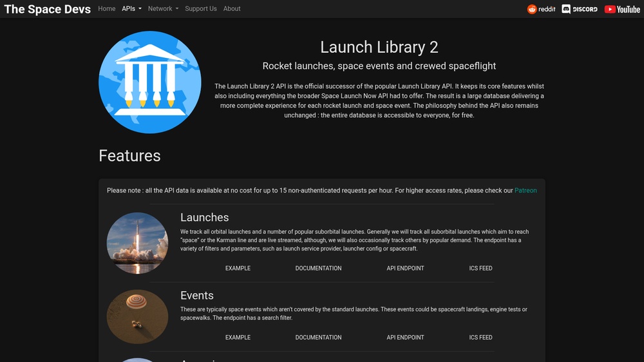
Task: Open the Discord icon link
Action: pyautogui.click(x=580, y=9)
